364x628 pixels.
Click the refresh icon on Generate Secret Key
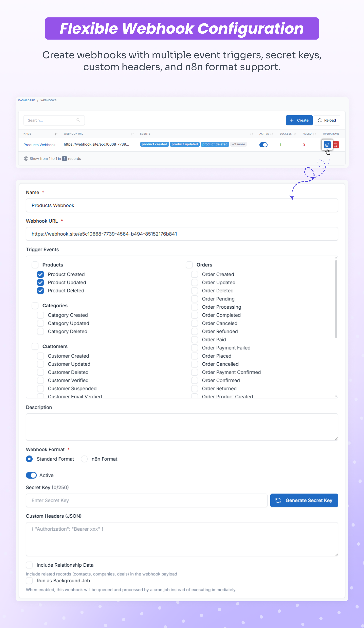pyautogui.click(x=278, y=500)
